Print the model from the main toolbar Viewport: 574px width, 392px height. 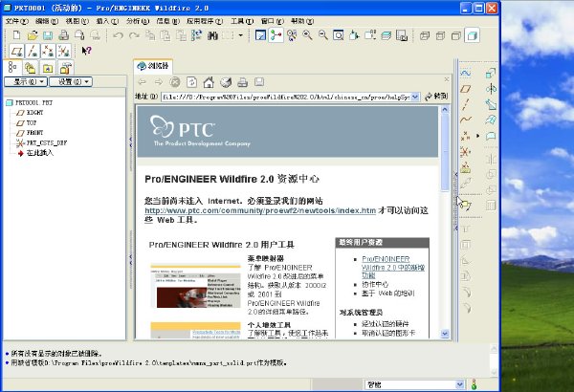click(64, 35)
